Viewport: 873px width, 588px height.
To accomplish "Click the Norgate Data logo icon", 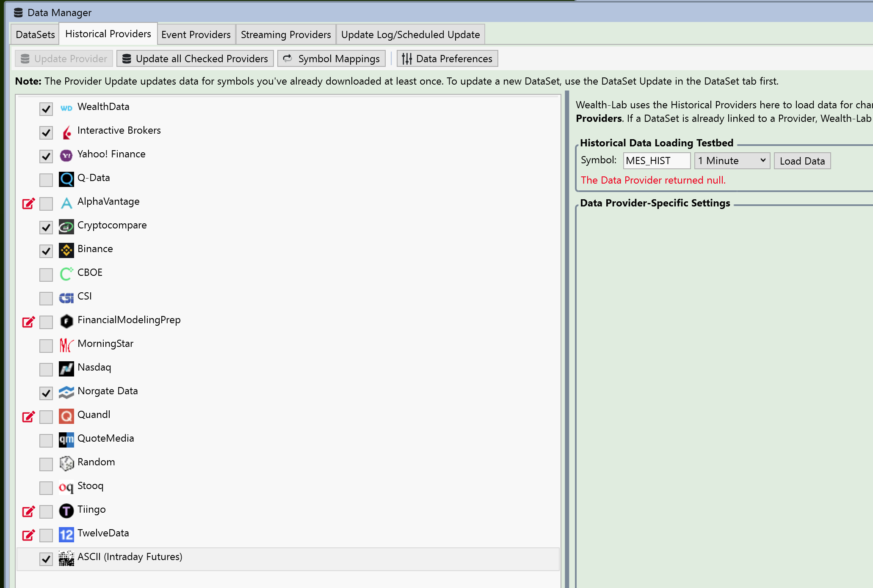I will click(x=66, y=393).
